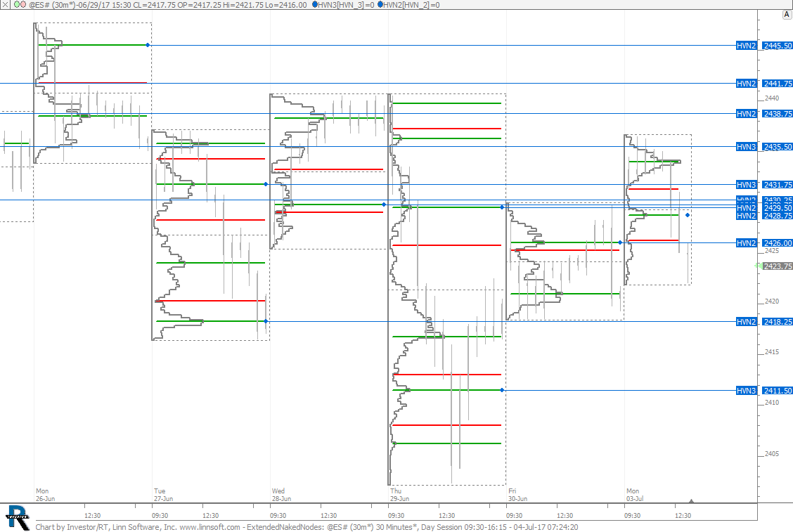Click the small triangle marker on time axis

click(x=692, y=501)
